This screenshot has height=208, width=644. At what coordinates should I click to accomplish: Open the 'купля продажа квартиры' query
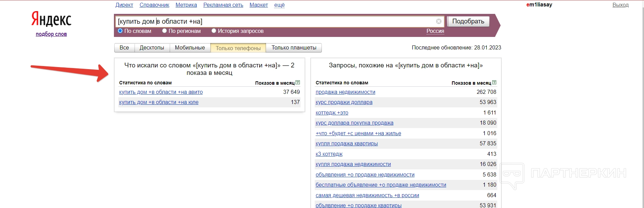pyautogui.click(x=347, y=144)
